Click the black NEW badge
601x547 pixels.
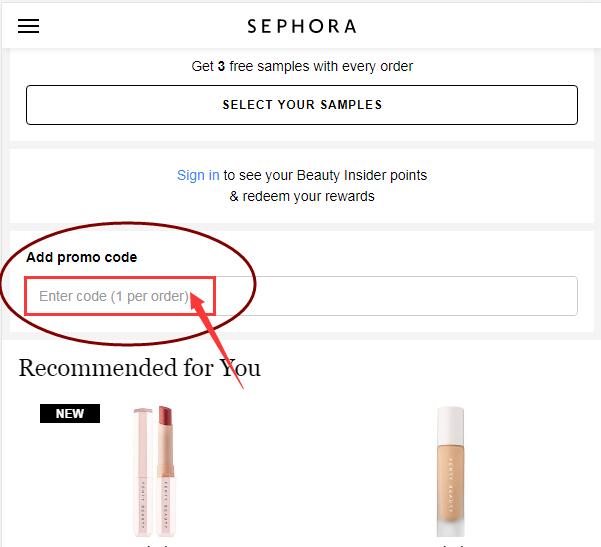pos(70,413)
